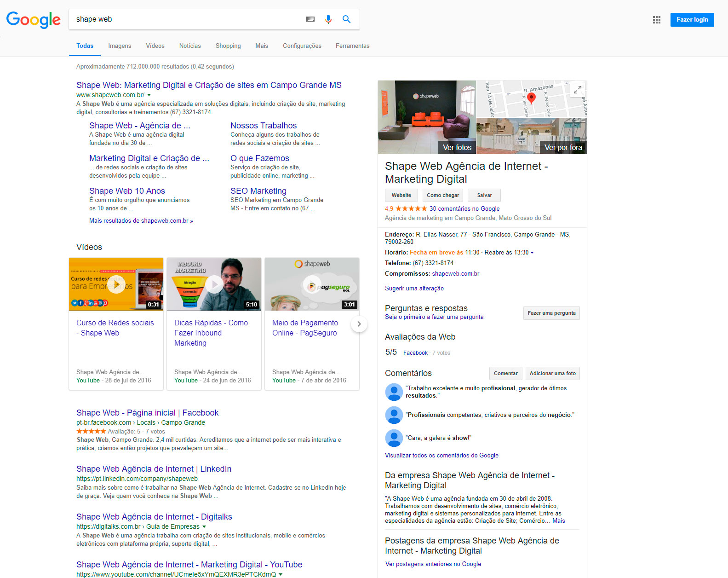Click '30 comentários no Google' link

464,208
